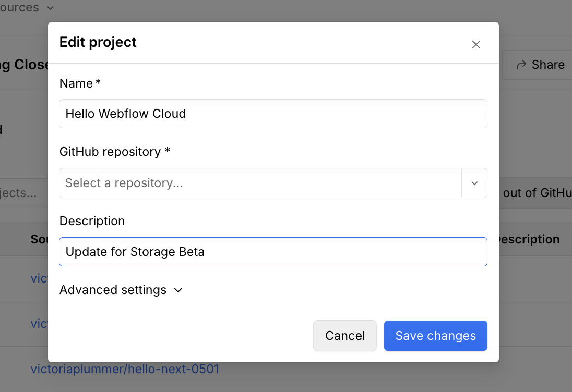Open the GitHub repository dropdown arrow
The height and width of the screenshot is (392, 572).
pos(474,183)
